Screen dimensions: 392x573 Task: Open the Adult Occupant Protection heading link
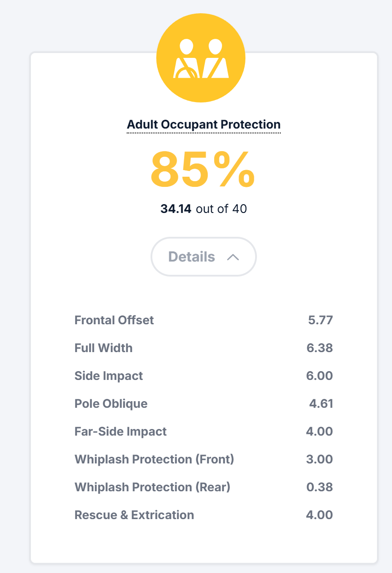pyautogui.click(x=204, y=125)
